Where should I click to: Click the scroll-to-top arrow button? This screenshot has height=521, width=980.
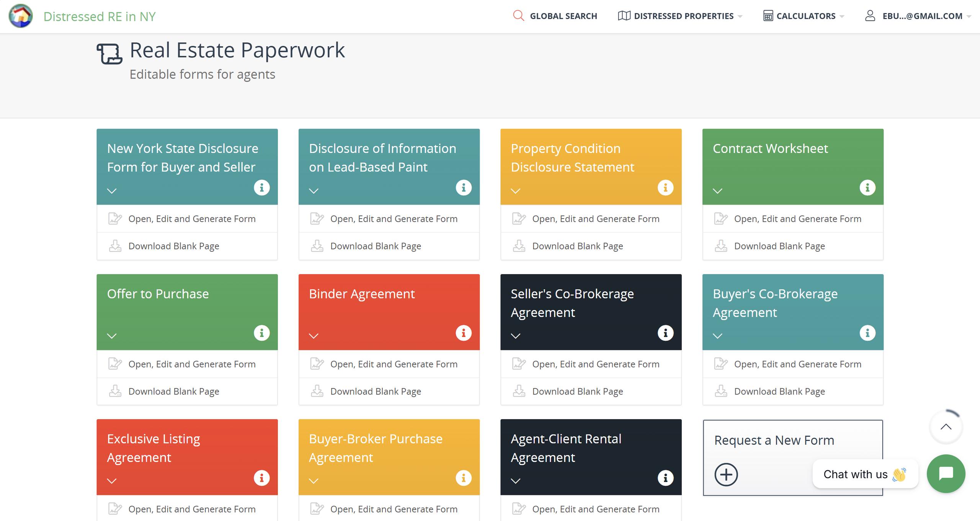tap(946, 427)
